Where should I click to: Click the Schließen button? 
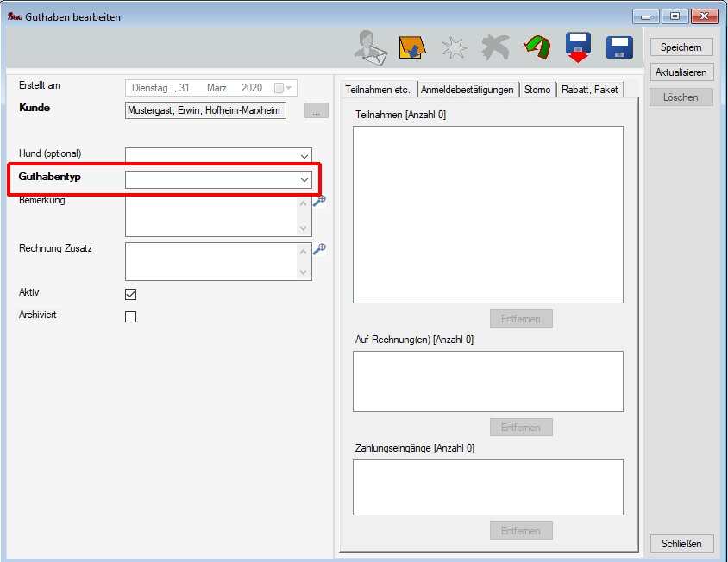pos(681,544)
